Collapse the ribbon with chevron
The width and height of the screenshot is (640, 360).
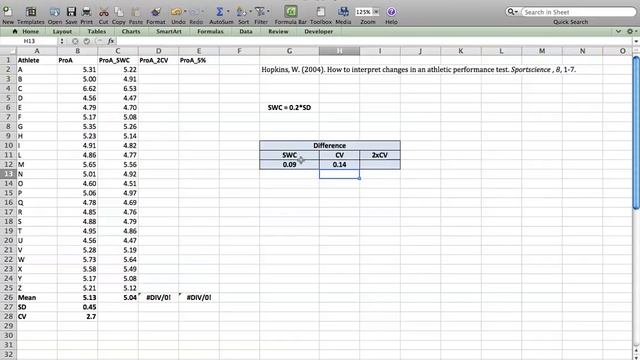(618, 31)
